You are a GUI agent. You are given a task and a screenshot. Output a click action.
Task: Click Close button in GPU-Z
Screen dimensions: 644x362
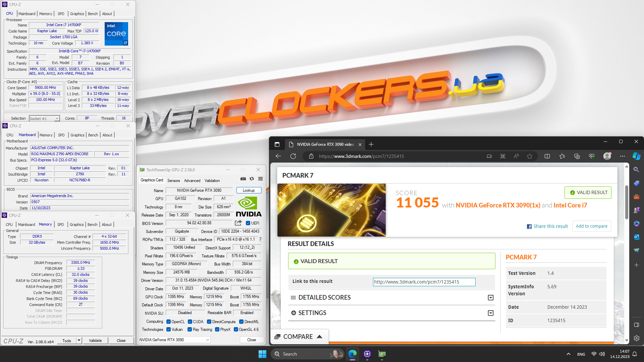pyautogui.click(x=252, y=340)
